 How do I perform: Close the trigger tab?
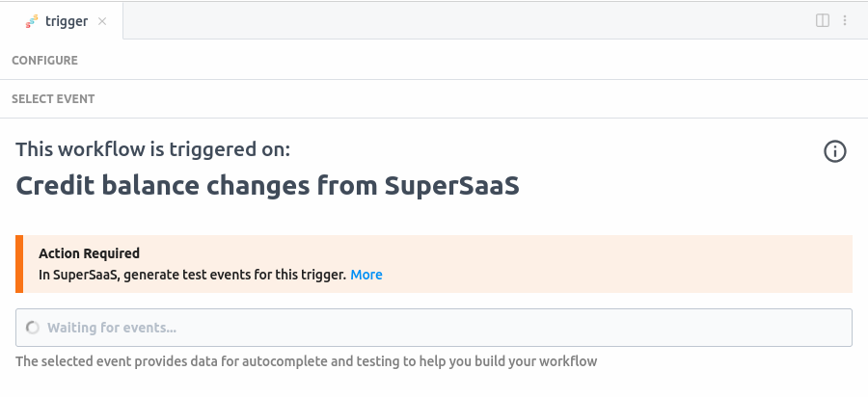click(103, 20)
